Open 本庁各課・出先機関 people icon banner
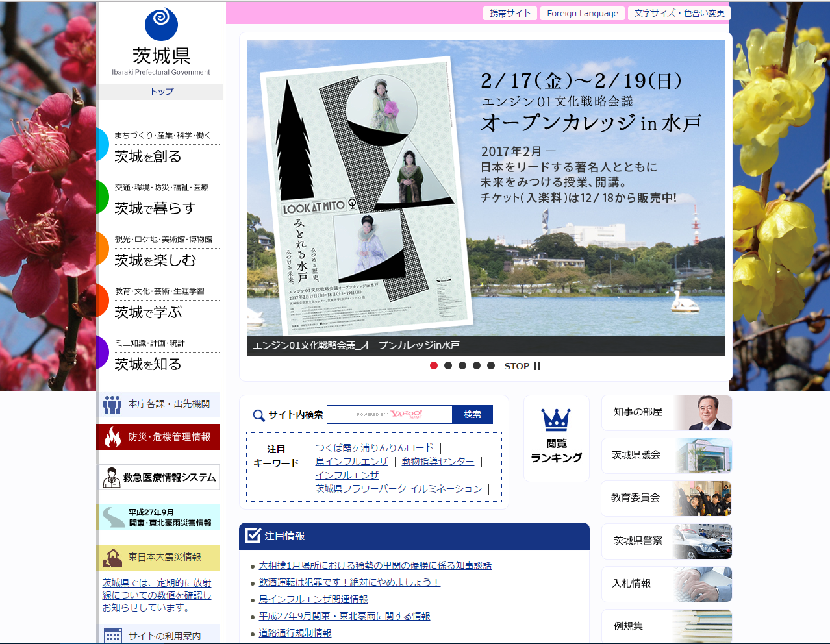This screenshot has width=830, height=644. 112,404
